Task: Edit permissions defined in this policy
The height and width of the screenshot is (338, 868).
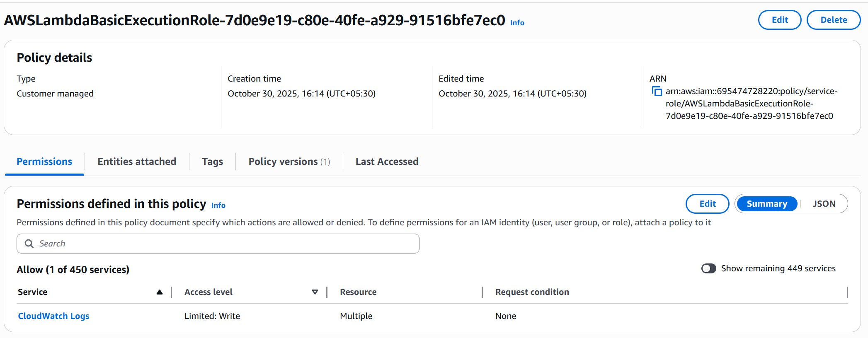Action: [707, 204]
